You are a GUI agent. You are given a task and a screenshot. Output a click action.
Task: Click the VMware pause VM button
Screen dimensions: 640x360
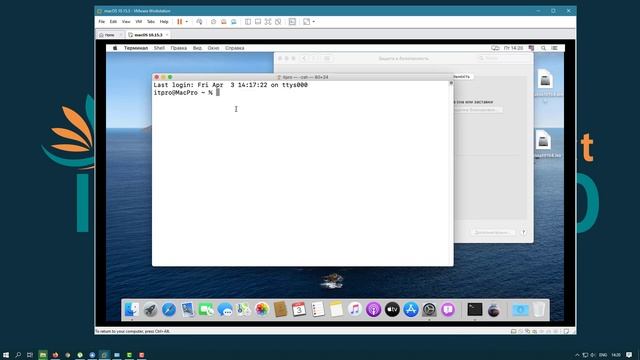(180, 22)
